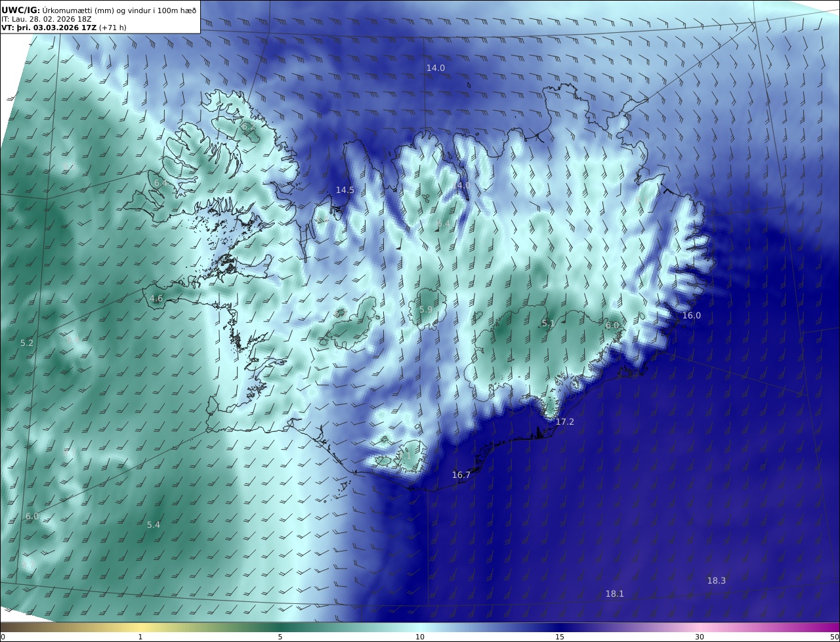
Task: Click the 50 tick on the color scale
Action: coord(835,637)
